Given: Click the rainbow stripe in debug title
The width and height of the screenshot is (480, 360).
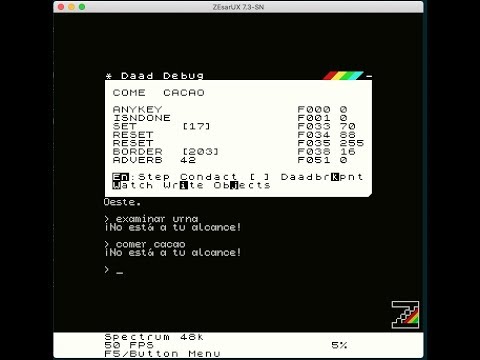Looking at the screenshot, I should (343, 76).
